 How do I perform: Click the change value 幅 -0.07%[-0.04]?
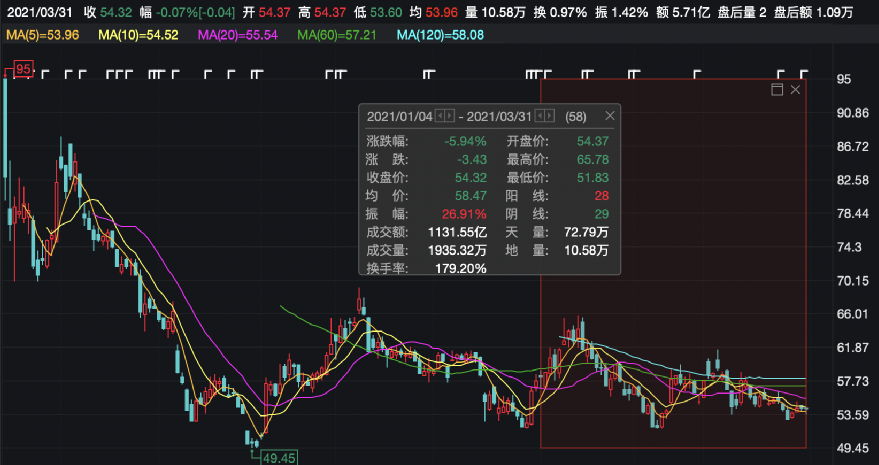[187, 12]
